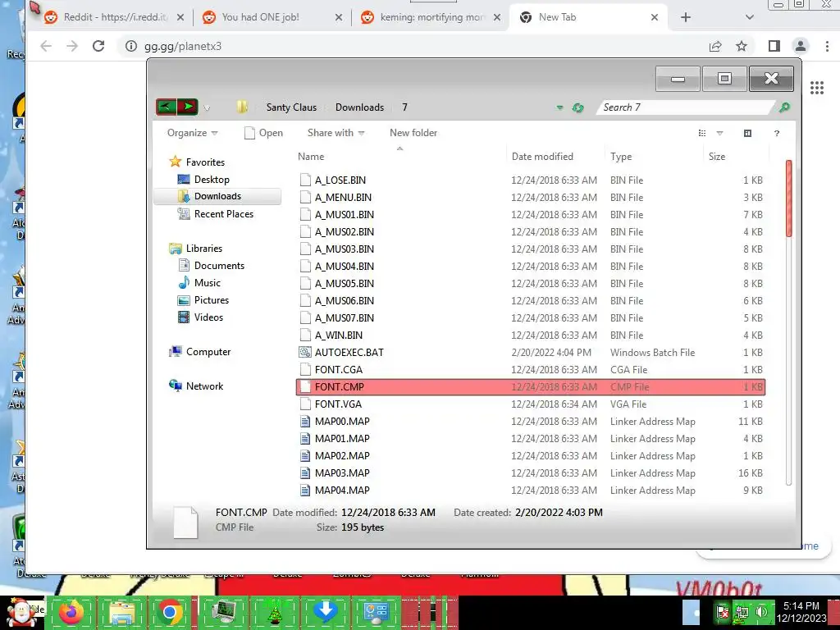This screenshot has width=840, height=630.
Task: Open recent locations dropdown beside nav arrows
Action: pos(207,108)
